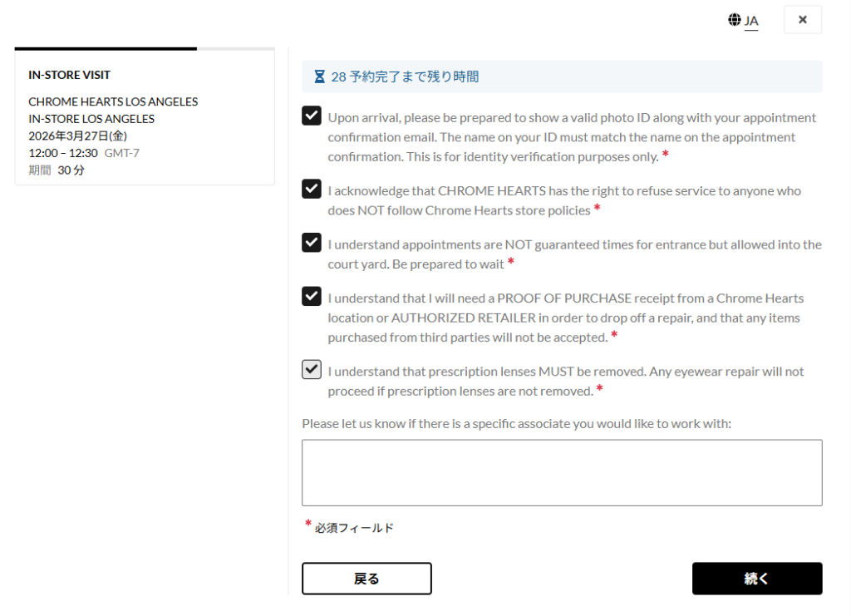851x616 pixels.
Task: Click the progress bar above IN-STORE VISIT
Action: coord(145,49)
